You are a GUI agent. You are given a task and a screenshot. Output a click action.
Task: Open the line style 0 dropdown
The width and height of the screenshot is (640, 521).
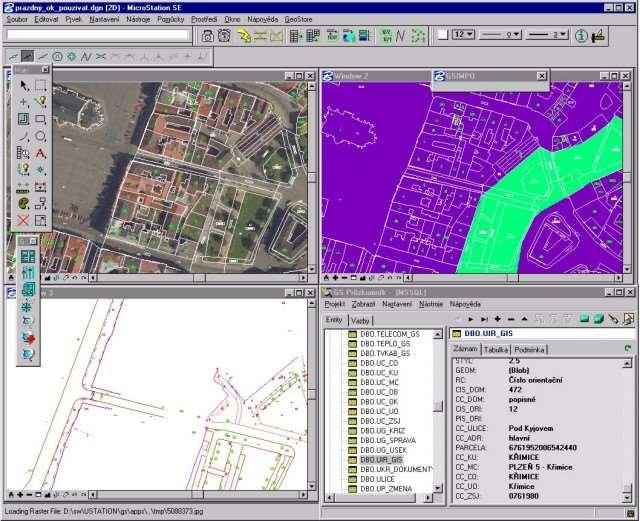click(x=500, y=36)
